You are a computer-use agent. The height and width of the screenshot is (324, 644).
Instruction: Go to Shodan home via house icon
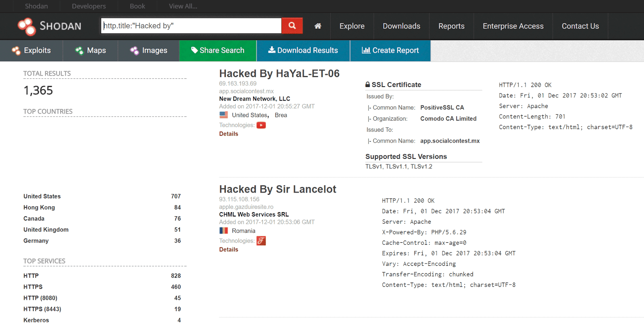[x=318, y=26]
